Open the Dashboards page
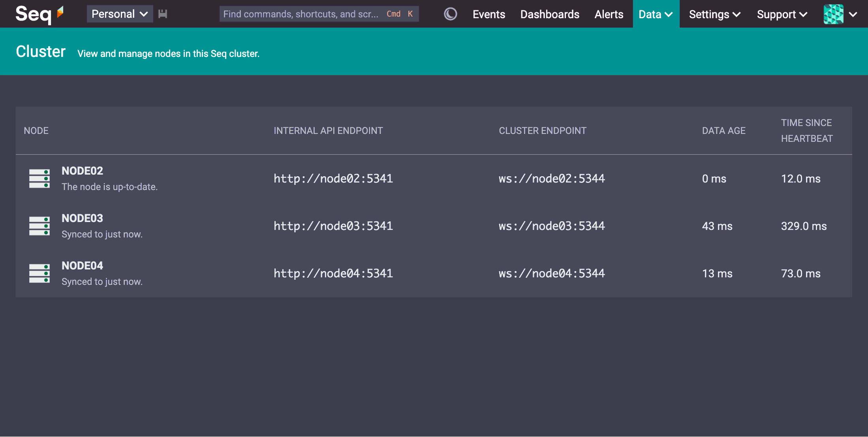Image resolution: width=868 pixels, height=437 pixels. (x=550, y=14)
